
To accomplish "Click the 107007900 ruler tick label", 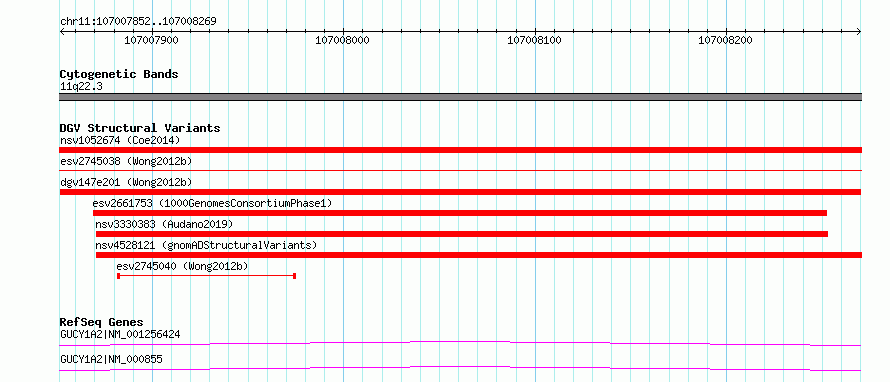I will click(152, 40).
